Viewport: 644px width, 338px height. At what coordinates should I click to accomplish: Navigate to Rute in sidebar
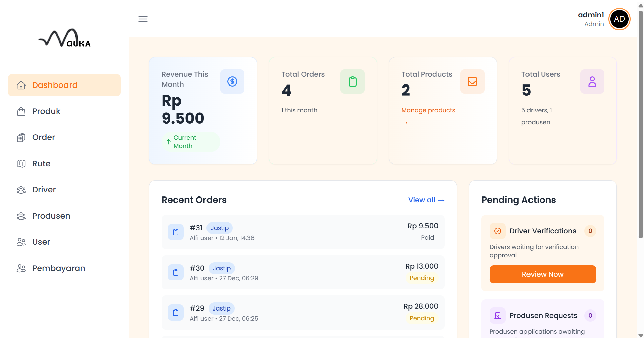[41, 164]
